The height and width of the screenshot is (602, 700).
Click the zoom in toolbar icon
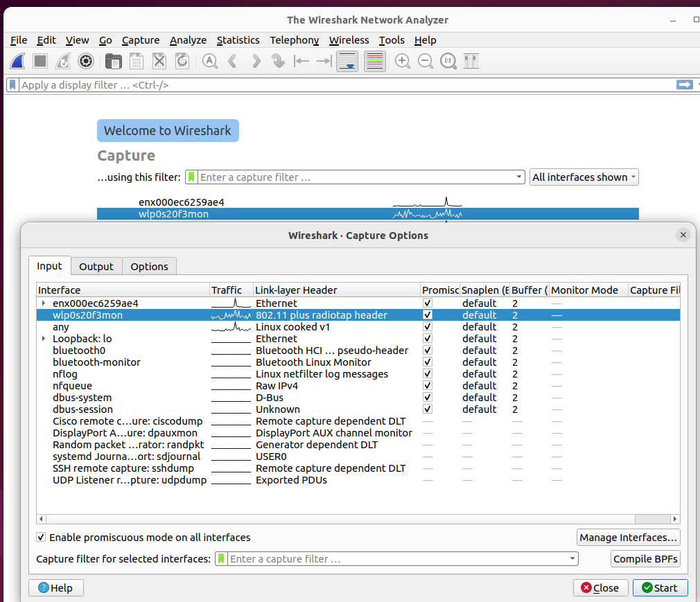coord(402,62)
